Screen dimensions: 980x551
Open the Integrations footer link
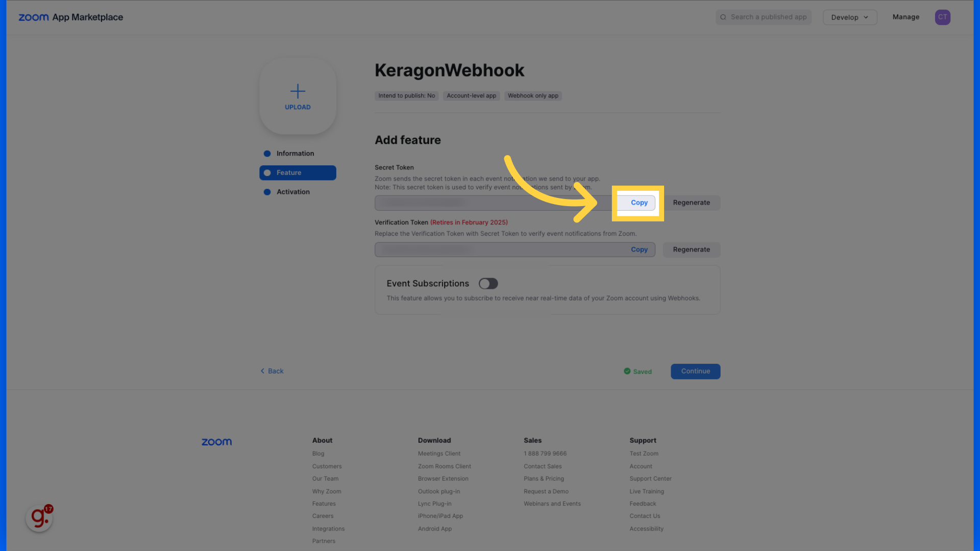point(328,529)
